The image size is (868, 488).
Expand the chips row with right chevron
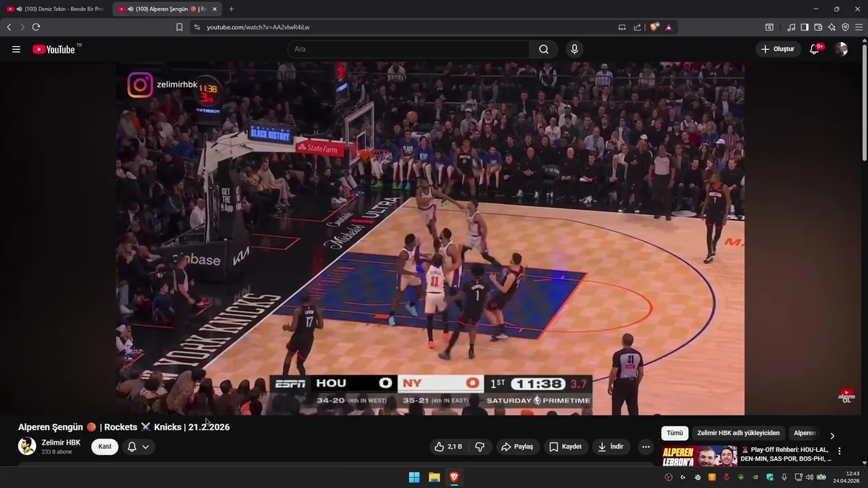832,435
